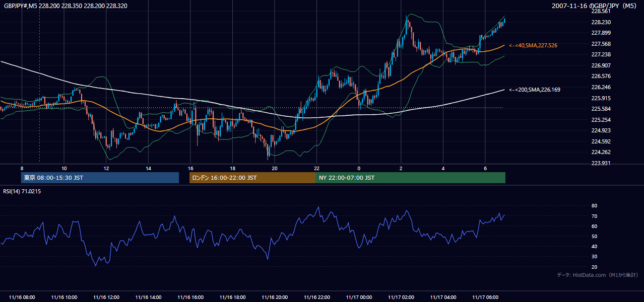
Task: Click hour tick 12 under price chart
Action: 106,168
